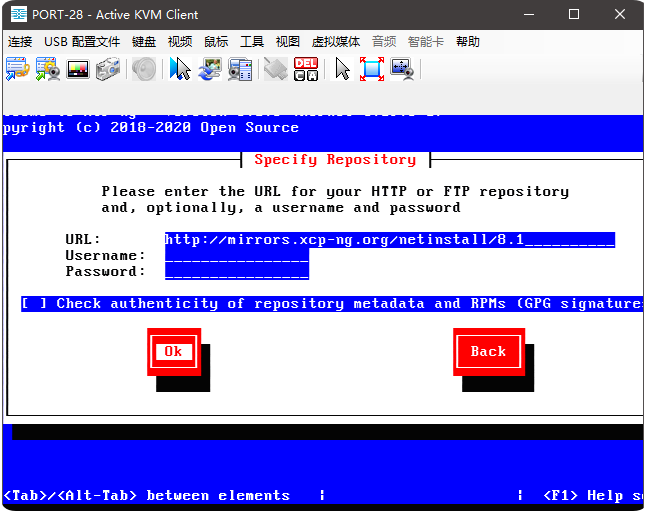Enable single cursor mode arrow icon
Screen dimensions: 649x511
[x=342, y=69]
